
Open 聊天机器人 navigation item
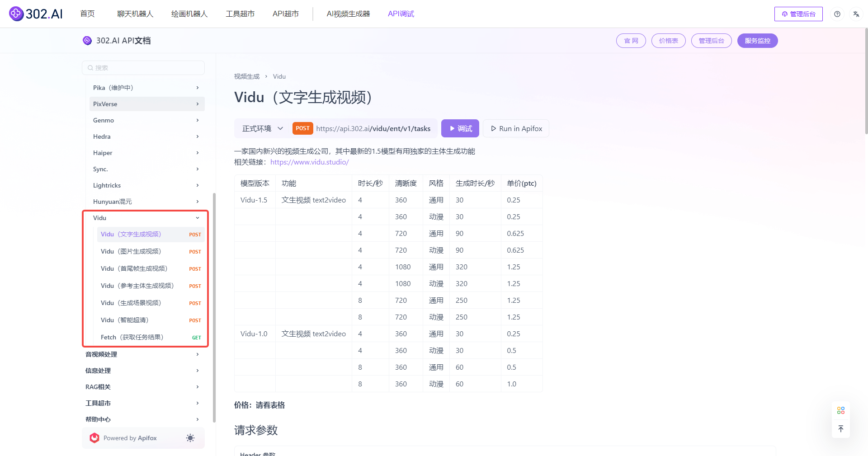click(x=135, y=14)
